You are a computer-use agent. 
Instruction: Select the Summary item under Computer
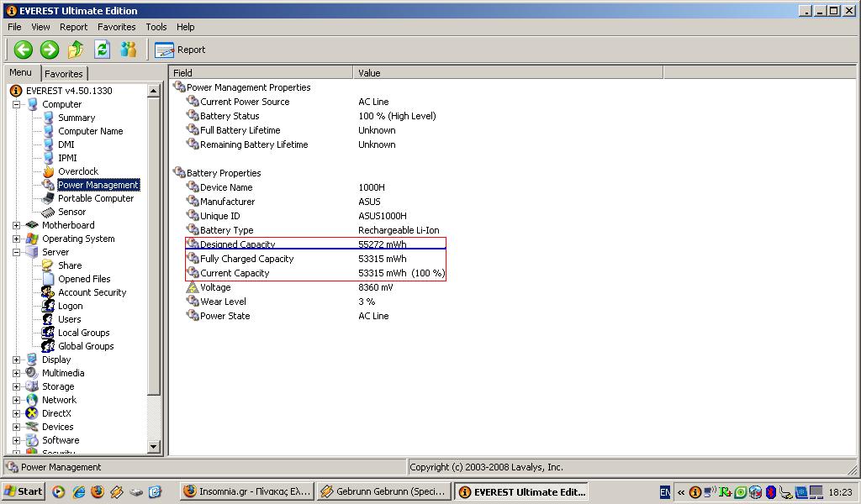tap(77, 118)
